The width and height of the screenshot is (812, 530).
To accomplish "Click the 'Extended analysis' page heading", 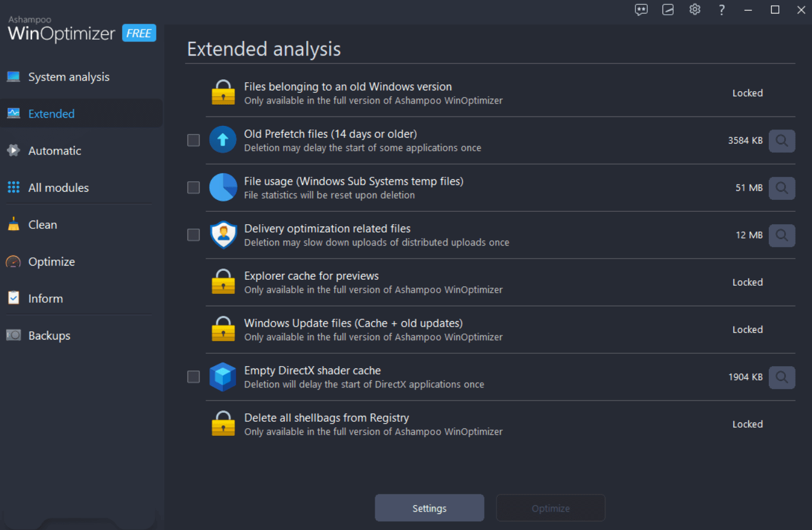I will pos(264,49).
